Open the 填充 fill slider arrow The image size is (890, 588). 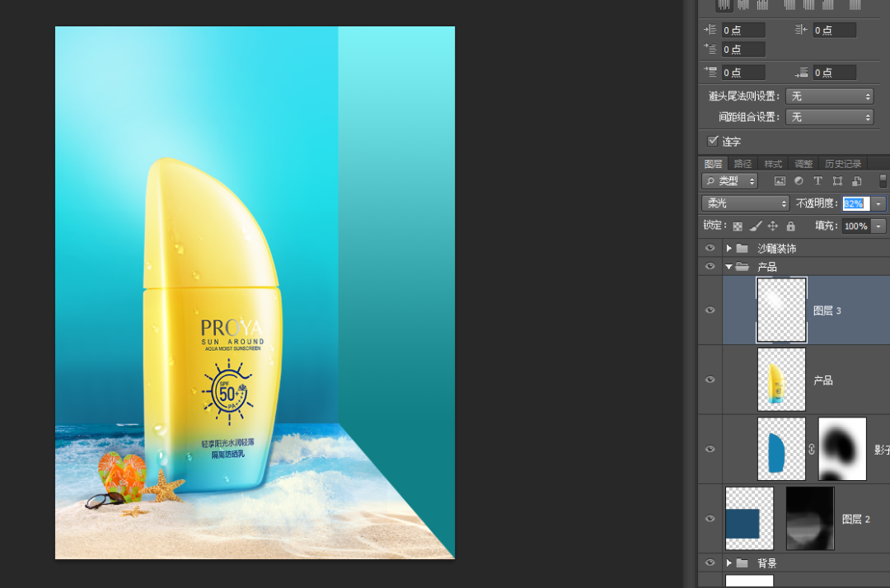(878, 226)
